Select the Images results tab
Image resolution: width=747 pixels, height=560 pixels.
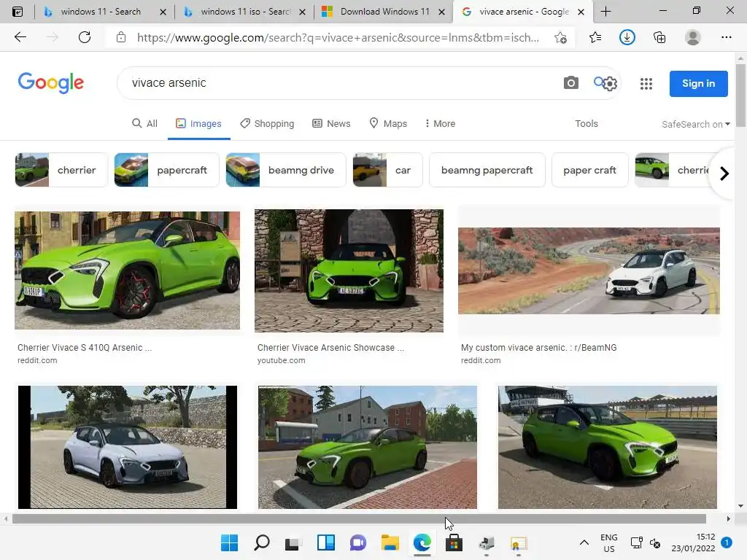pos(198,124)
